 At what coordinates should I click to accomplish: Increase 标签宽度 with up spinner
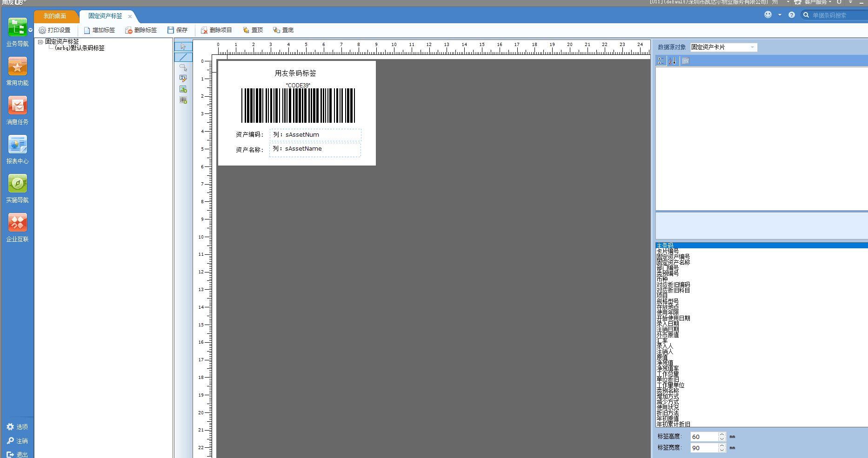pyautogui.click(x=722, y=445)
